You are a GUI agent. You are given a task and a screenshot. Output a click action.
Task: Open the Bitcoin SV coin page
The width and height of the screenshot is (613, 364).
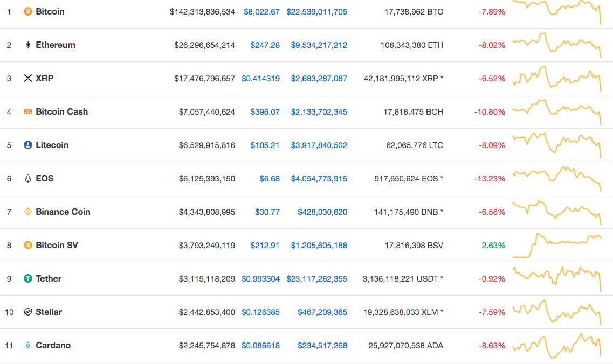click(x=57, y=245)
